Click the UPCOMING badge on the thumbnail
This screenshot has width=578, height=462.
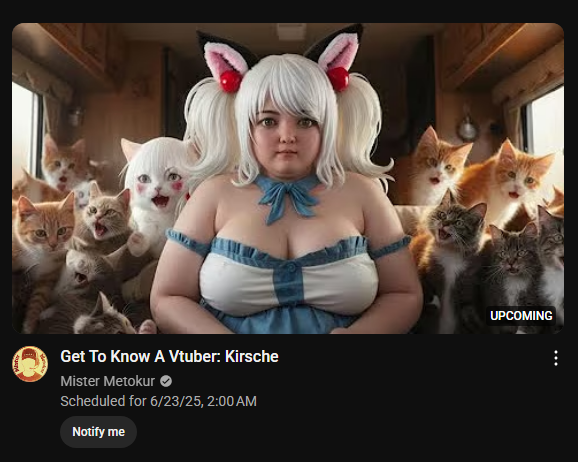(x=521, y=316)
